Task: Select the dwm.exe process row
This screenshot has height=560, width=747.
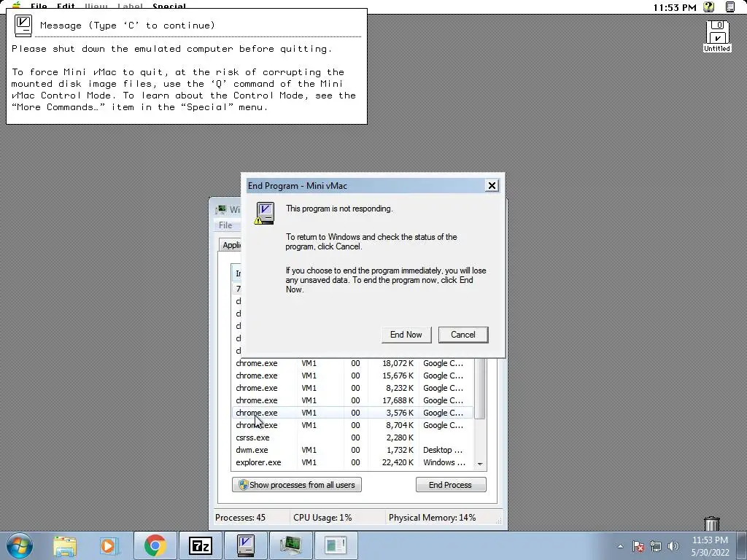Action: (x=352, y=450)
